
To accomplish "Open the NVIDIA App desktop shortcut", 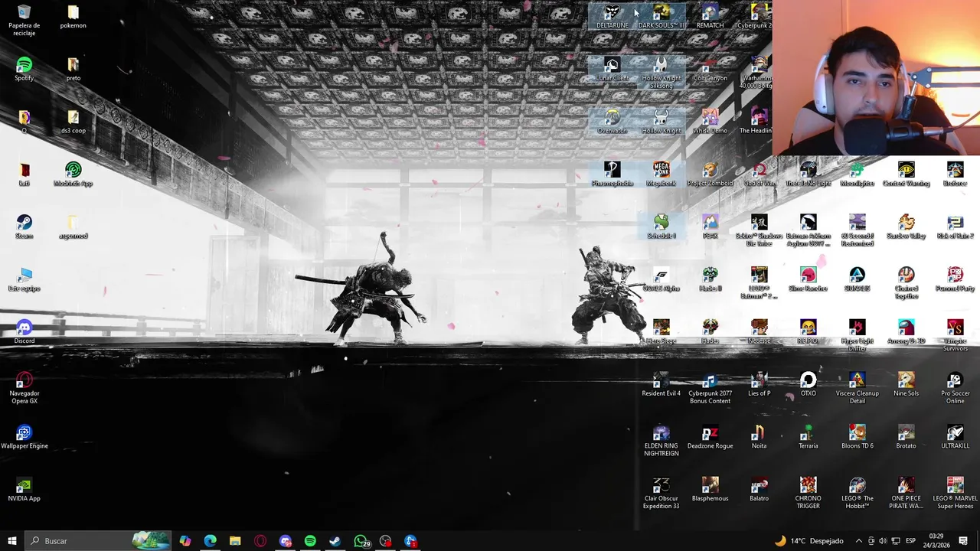I will coord(24,490).
